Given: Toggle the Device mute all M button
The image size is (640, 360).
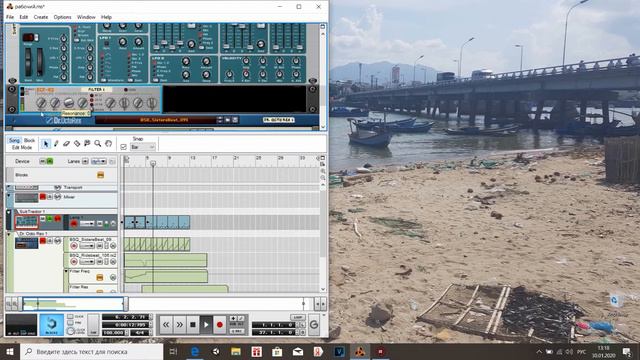Looking at the screenshot, I should point(42,161).
